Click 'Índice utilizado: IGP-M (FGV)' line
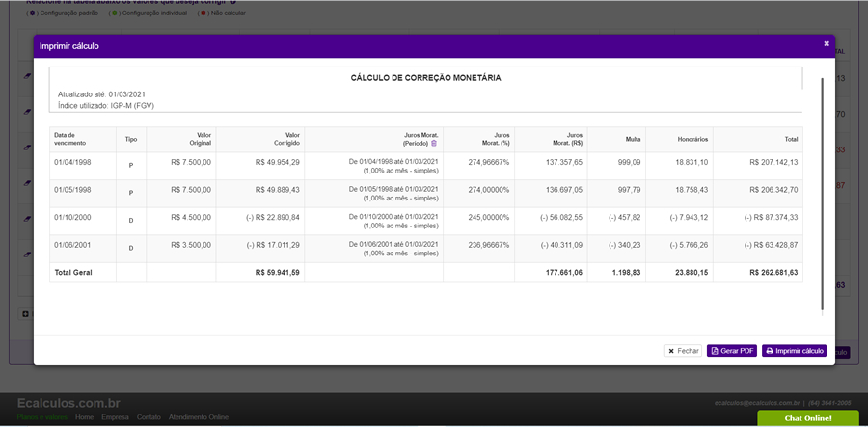 pos(106,105)
